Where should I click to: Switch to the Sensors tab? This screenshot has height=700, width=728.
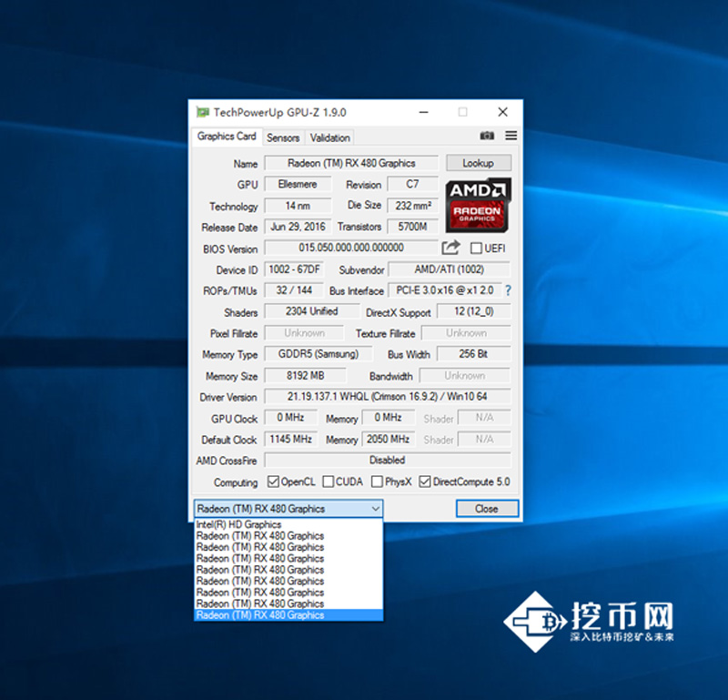[x=283, y=138]
